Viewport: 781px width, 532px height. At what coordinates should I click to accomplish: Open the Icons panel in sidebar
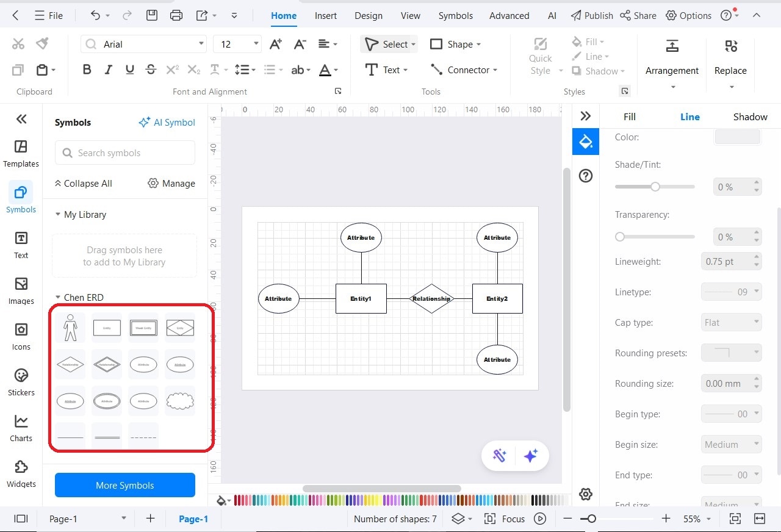coord(21,337)
